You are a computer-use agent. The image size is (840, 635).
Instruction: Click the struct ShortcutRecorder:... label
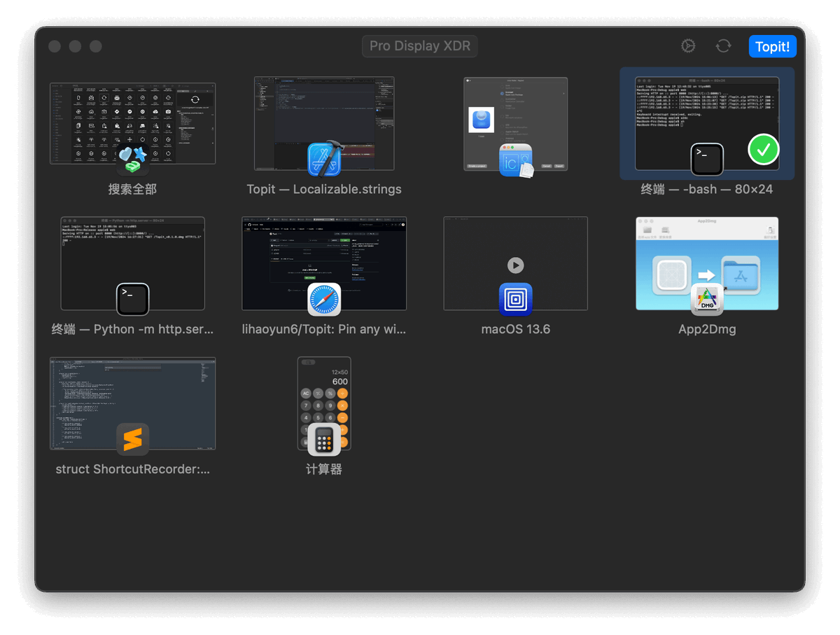132,469
